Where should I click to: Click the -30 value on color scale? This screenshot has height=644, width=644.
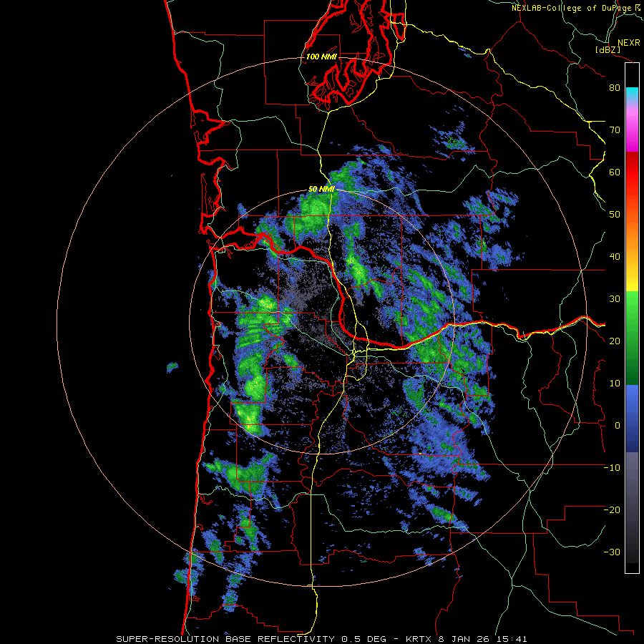pyautogui.click(x=612, y=552)
